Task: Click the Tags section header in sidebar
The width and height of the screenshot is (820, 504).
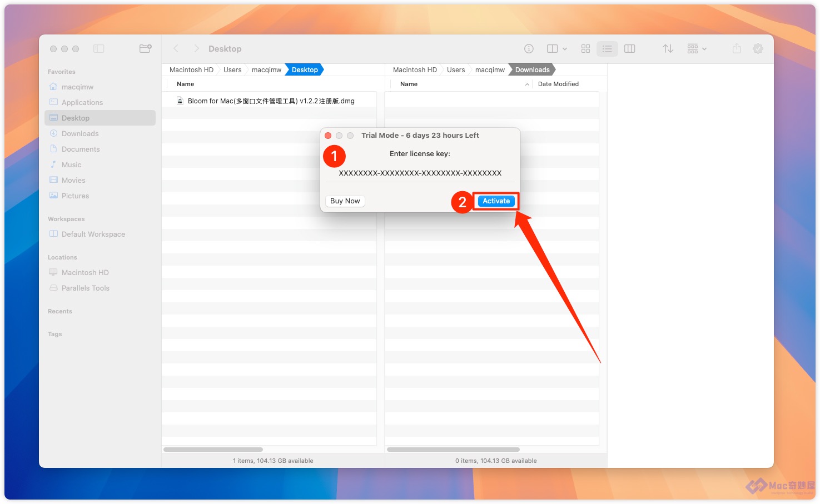Action: [x=54, y=334]
